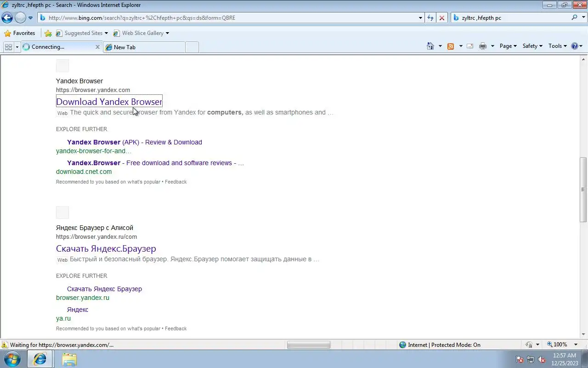Click the search magnifier icon
The width and height of the screenshot is (588, 368).
coord(574,17)
